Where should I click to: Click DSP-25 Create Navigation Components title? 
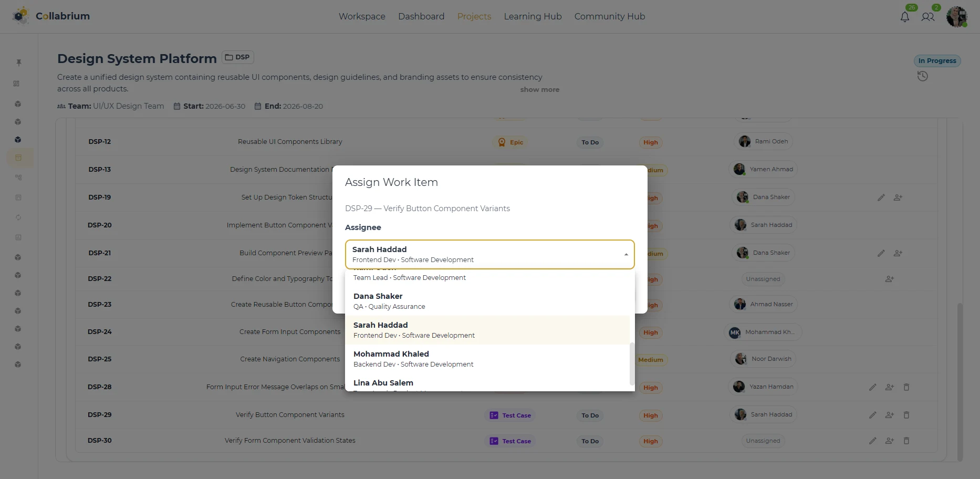[290, 359]
